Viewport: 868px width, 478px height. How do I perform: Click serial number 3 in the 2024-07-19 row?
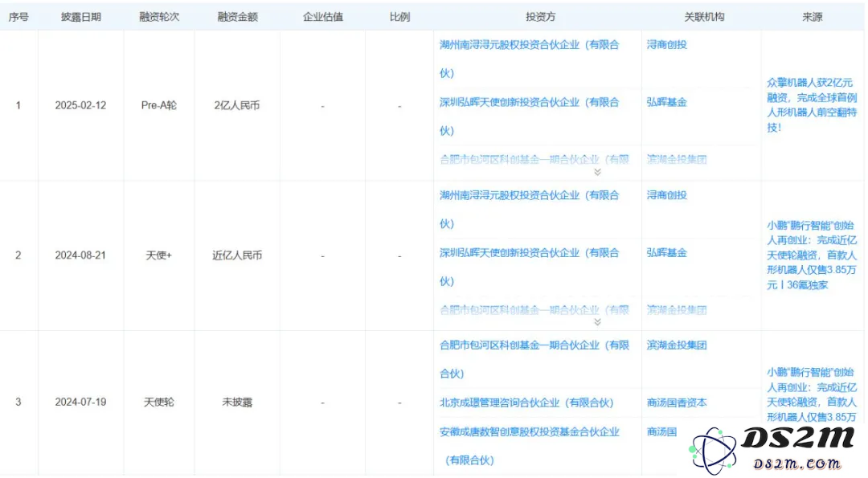(18, 402)
